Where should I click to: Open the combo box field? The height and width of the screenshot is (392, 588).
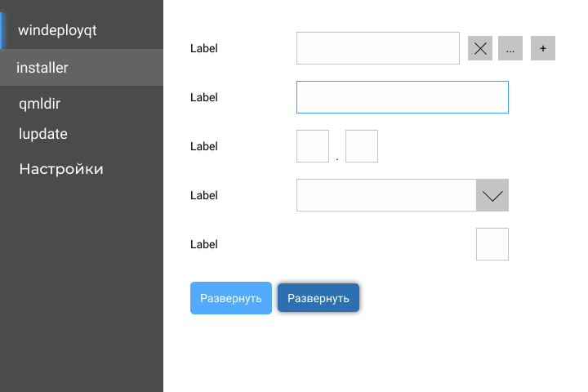click(x=385, y=195)
